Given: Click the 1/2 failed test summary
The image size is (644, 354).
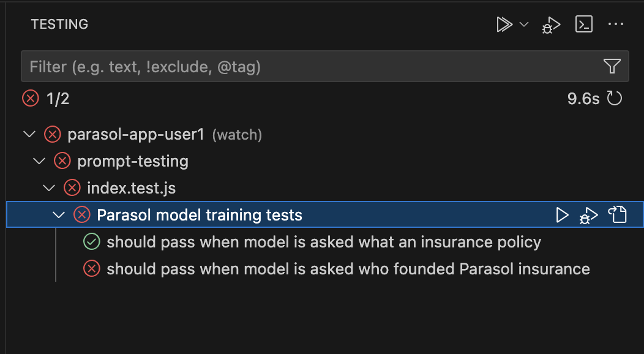Looking at the screenshot, I should 58,99.
